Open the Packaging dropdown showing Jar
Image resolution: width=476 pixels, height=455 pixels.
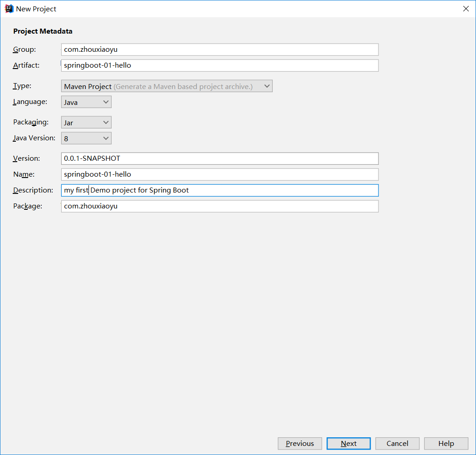86,123
